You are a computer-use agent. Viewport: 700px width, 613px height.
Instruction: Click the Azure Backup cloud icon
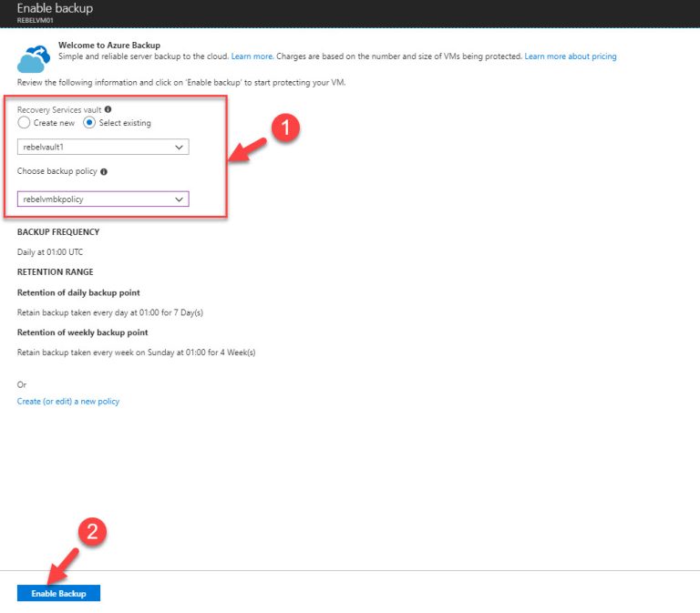click(x=34, y=56)
